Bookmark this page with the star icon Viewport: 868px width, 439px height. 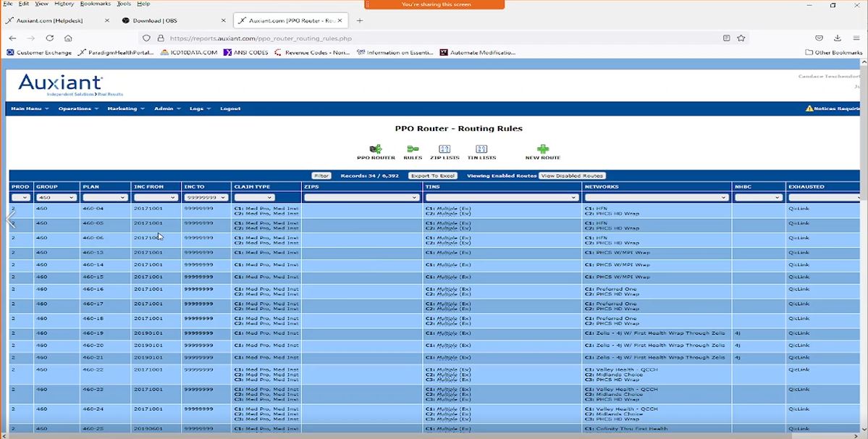click(x=741, y=38)
